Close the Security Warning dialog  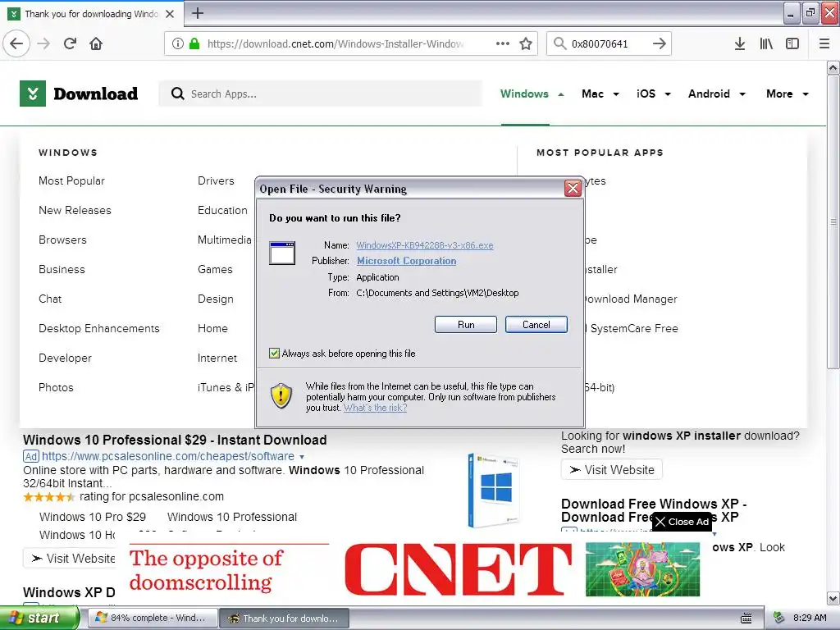(x=573, y=188)
